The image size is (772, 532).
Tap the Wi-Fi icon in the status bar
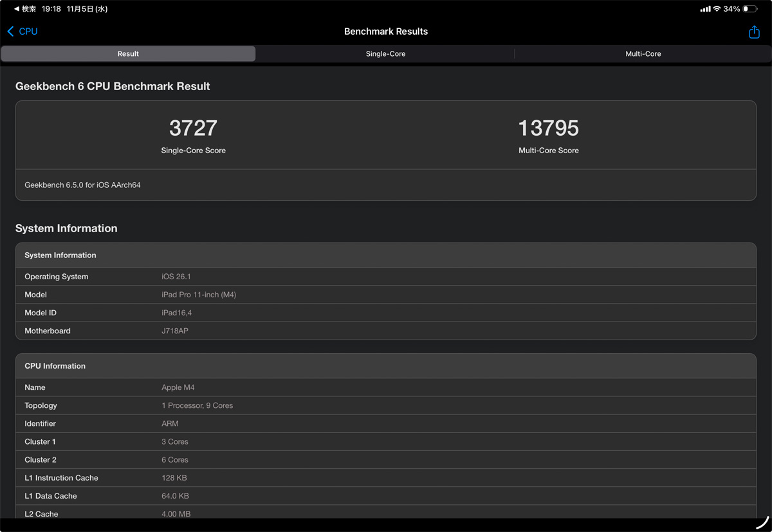(717, 9)
